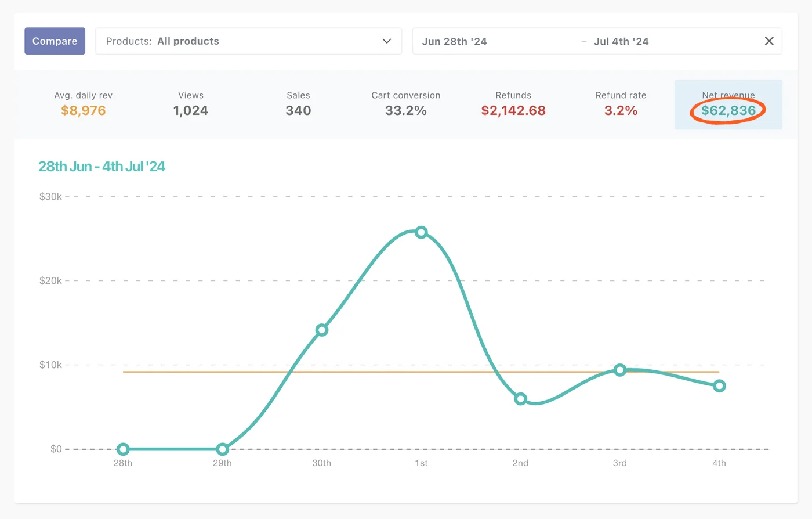Click the Compare button
The height and width of the screenshot is (519, 812).
tap(55, 41)
